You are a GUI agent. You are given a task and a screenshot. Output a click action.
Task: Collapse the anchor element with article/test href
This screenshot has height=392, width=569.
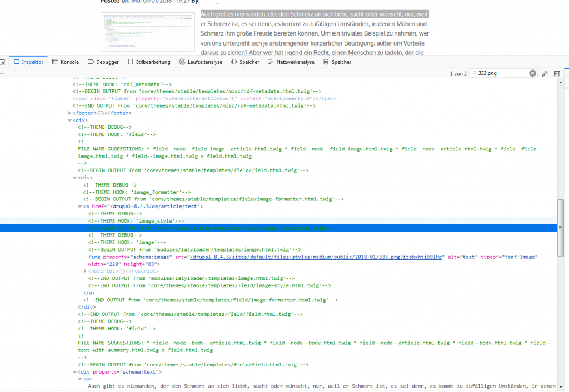click(x=80, y=206)
